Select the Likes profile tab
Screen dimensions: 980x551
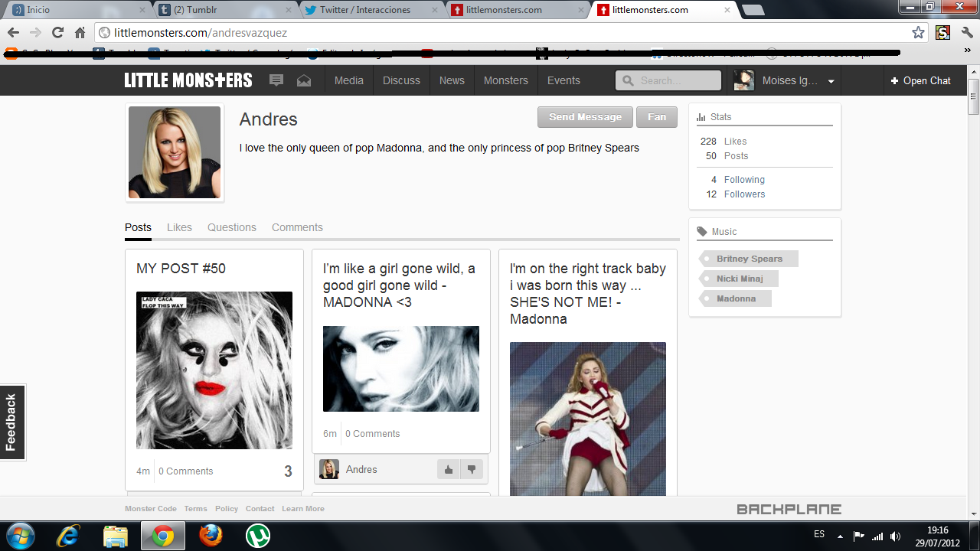pyautogui.click(x=179, y=227)
